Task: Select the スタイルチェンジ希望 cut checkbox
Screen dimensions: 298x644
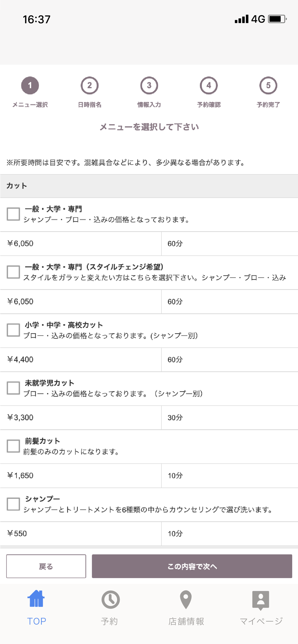Action: click(x=14, y=272)
